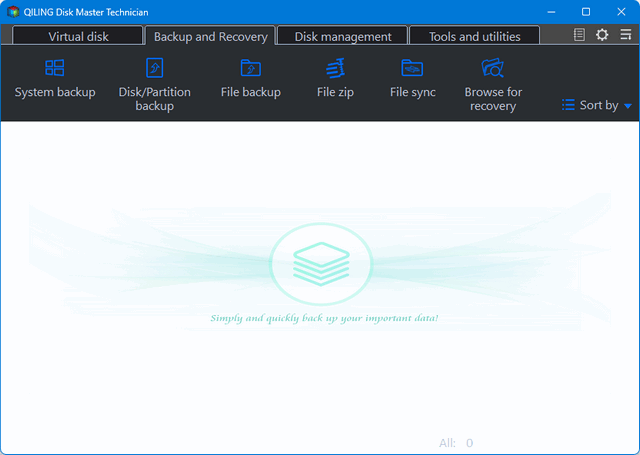Viewport: 640px width, 455px height.
Task: Open the logs list icon
Action: click(x=579, y=35)
